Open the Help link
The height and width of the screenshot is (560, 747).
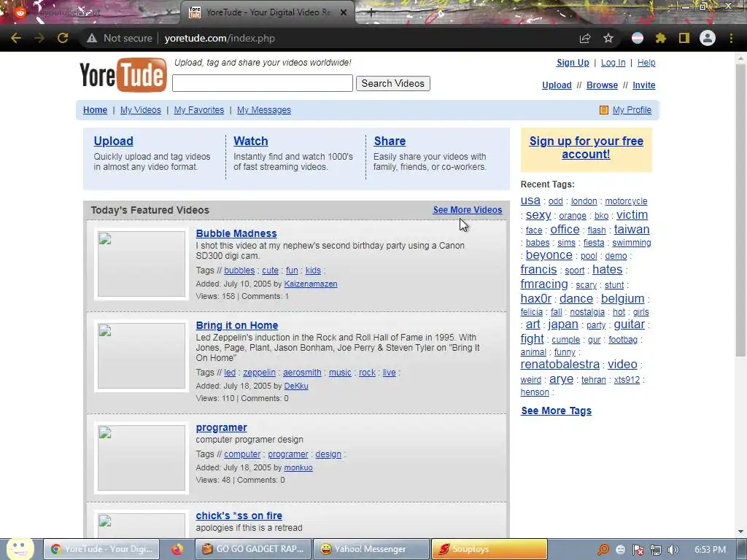tap(646, 63)
